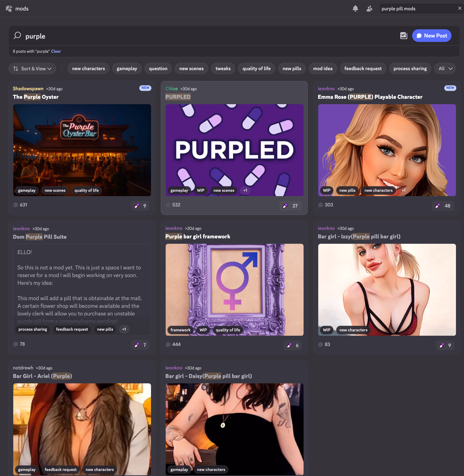This screenshot has height=476, width=464.
Task: Click 'feedback request' tag on Ariel post
Action: 60,470
